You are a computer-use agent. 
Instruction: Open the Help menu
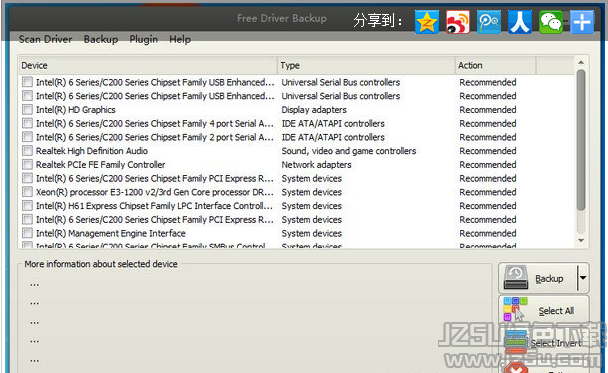pos(180,39)
